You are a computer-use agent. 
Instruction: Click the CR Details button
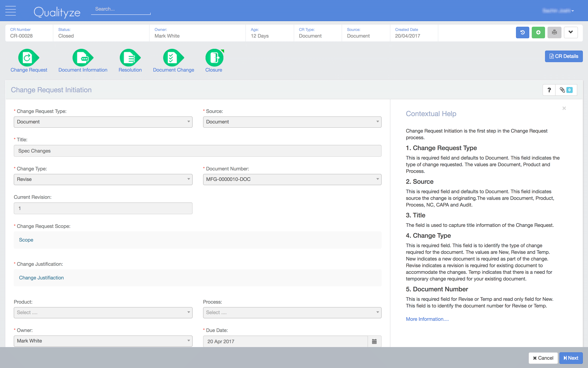[x=563, y=56]
